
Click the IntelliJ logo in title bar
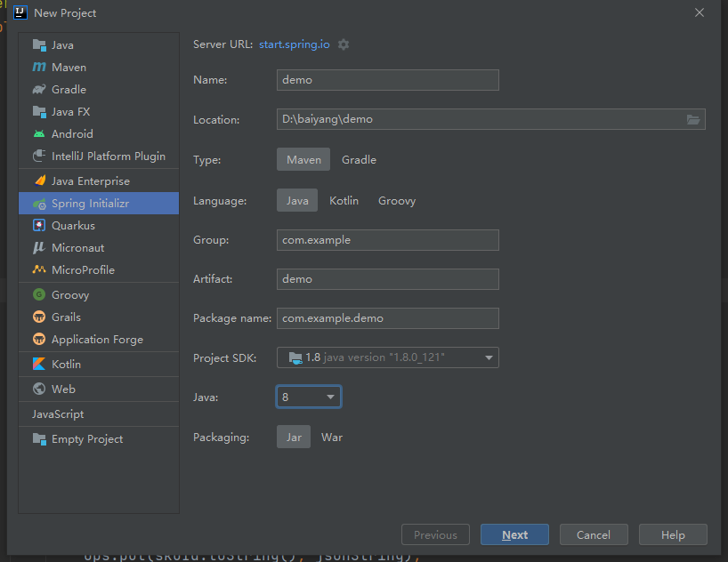[20, 12]
